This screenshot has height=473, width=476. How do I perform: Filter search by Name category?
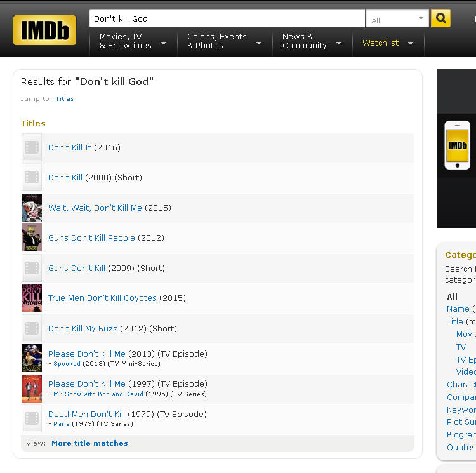tap(458, 309)
